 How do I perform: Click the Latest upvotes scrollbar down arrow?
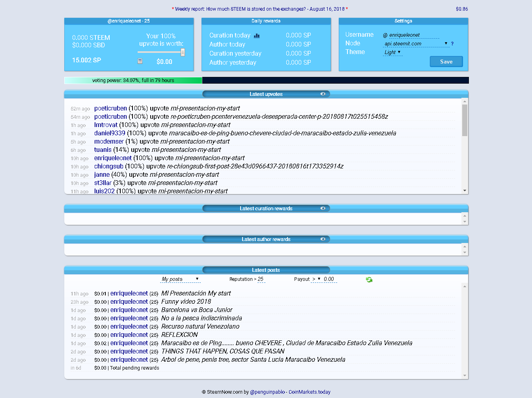pyautogui.click(x=465, y=191)
